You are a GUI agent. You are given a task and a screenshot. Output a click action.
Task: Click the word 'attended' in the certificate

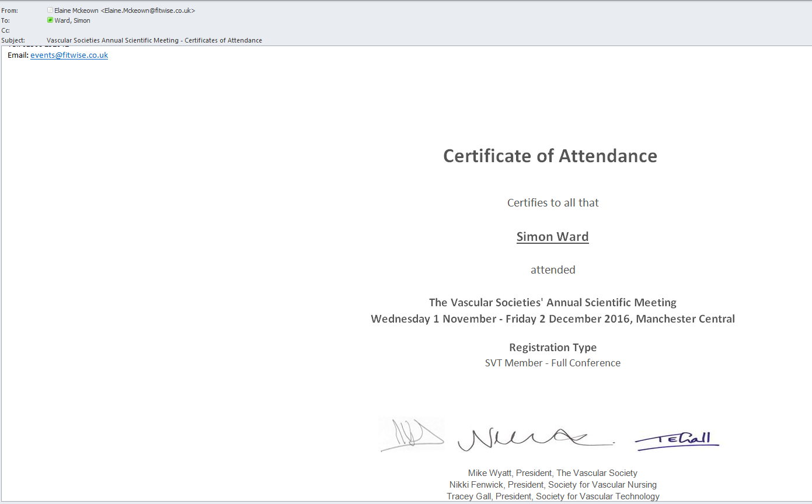[552, 269]
